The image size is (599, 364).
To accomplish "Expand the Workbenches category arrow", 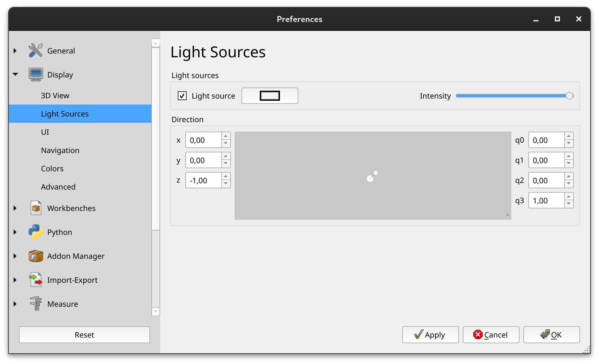I will tap(15, 208).
